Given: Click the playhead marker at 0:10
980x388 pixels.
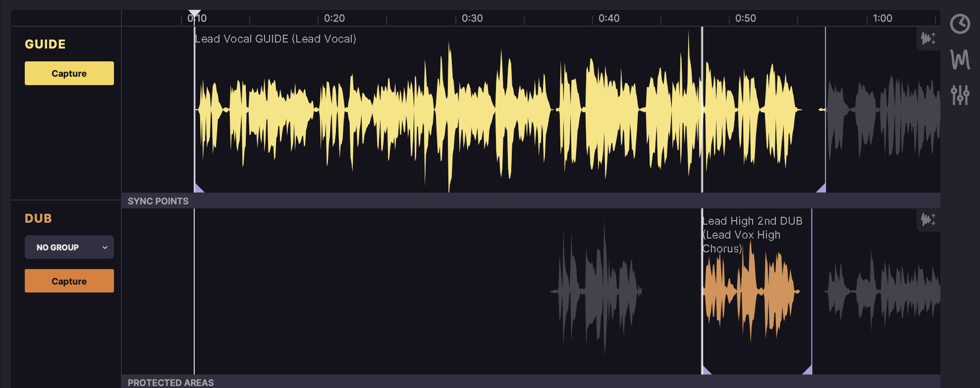Looking at the screenshot, I should [x=195, y=14].
